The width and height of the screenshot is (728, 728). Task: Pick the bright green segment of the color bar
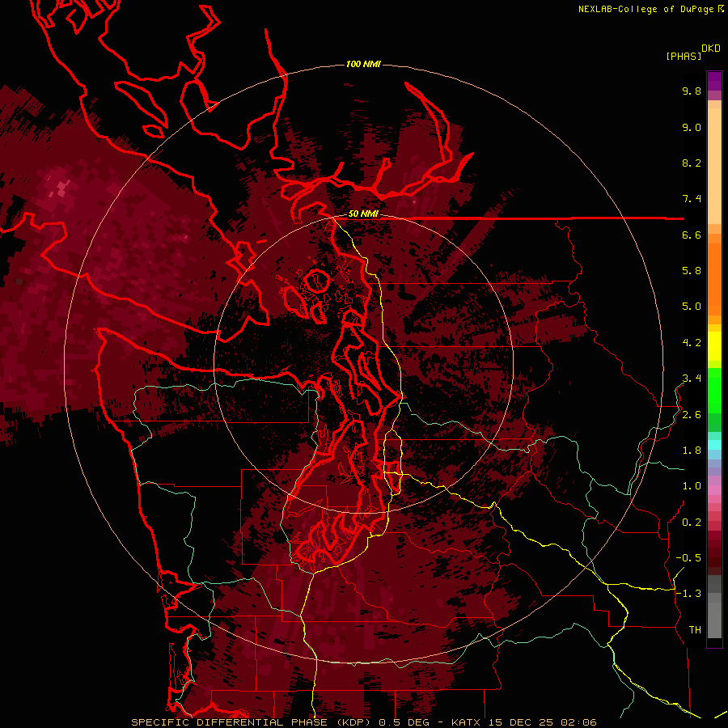[714, 390]
